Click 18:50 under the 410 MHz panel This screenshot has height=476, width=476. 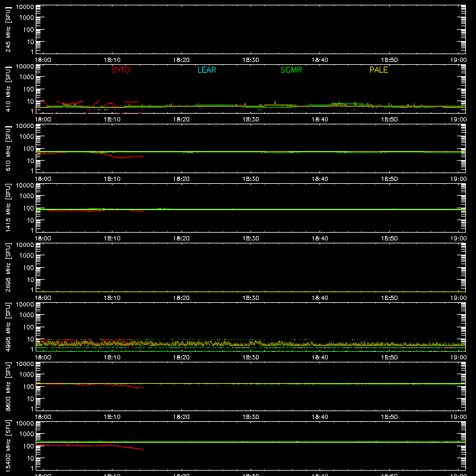[390, 120]
